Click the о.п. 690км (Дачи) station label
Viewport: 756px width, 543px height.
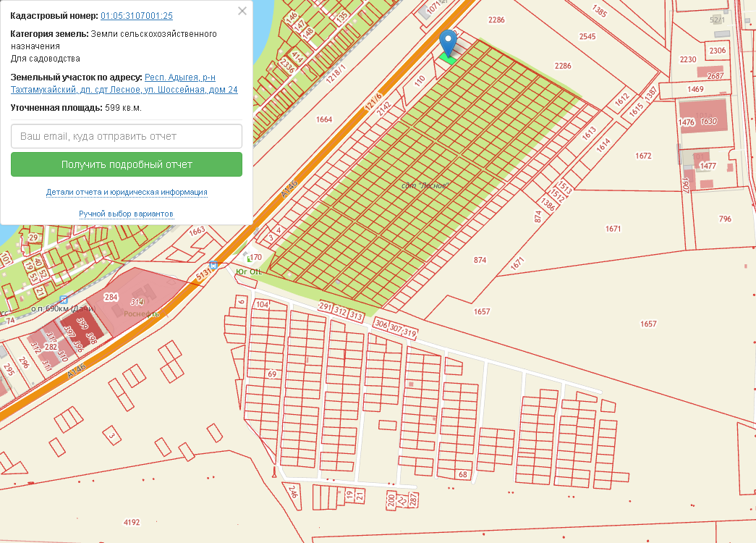click(x=63, y=309)
